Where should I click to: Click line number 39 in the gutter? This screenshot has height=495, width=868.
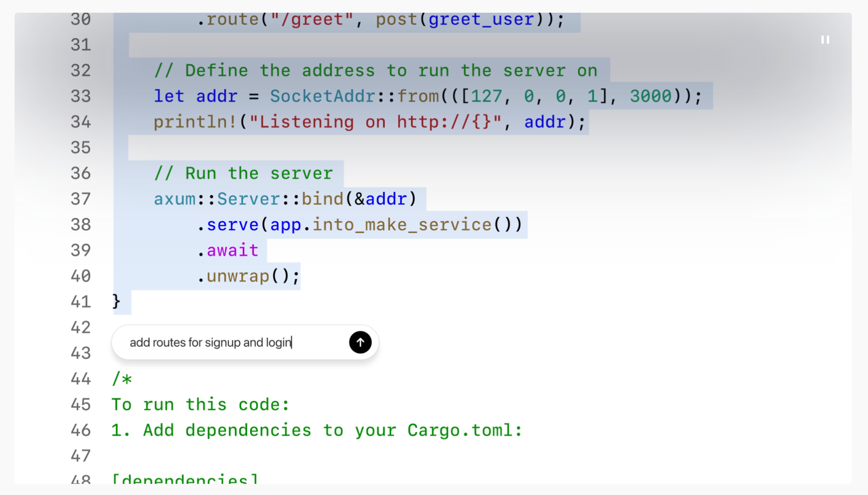pyautogui.click(x=81, y=251)
